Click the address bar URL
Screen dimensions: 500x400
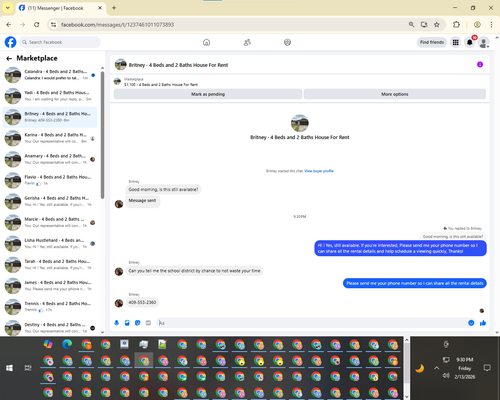tap(117, 25)
